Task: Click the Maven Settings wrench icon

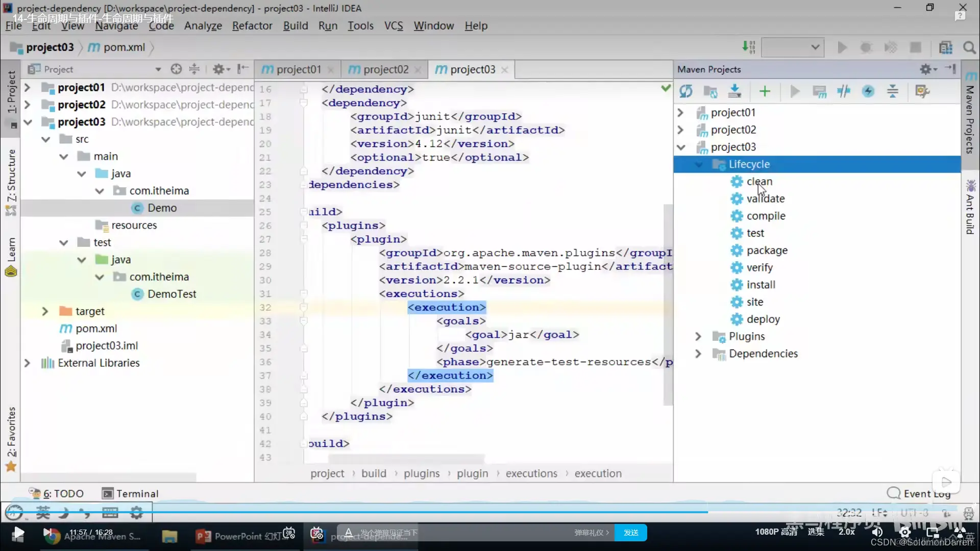Action: click(x=922, y=91)
